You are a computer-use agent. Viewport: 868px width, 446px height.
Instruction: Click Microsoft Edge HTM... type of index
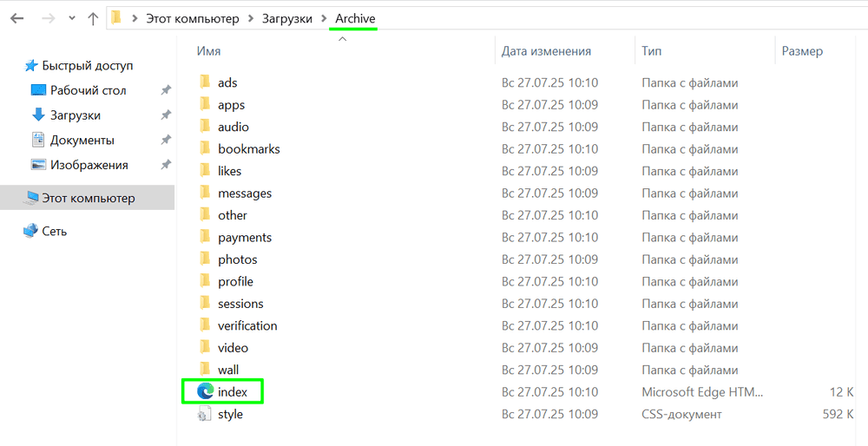702,392
